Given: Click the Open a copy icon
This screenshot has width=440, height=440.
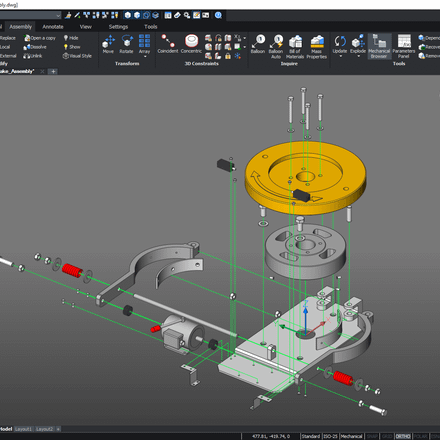Looking at the screenshot, I should pyautogui.click(x=27, y=38).
